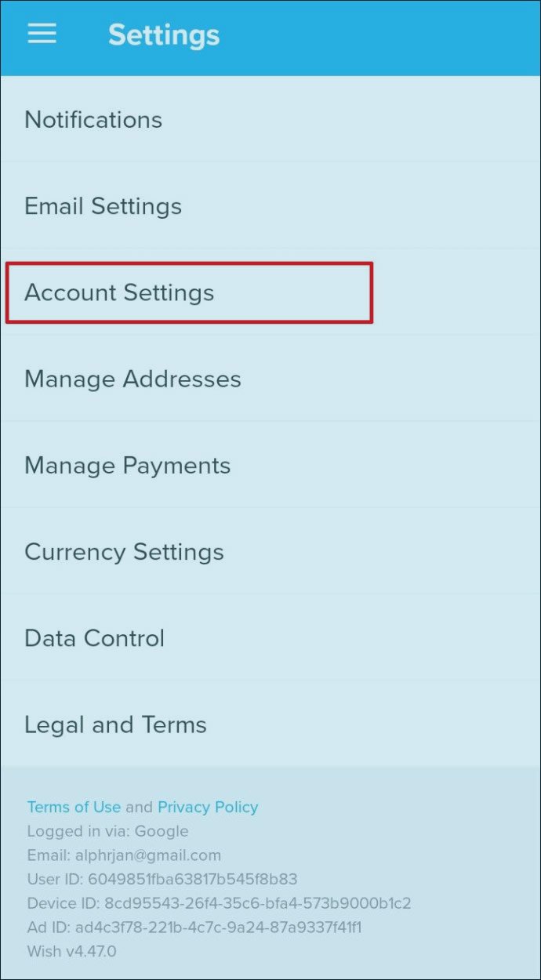The image size is (541, 980).
Task: Follow the Terms of Use link
Action: tap(74, 807)
